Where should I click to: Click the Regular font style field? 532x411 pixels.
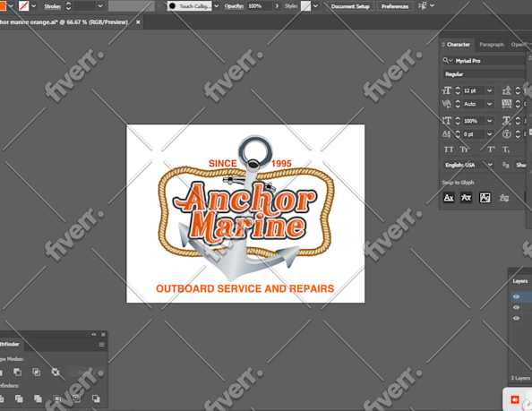(485, 74)
